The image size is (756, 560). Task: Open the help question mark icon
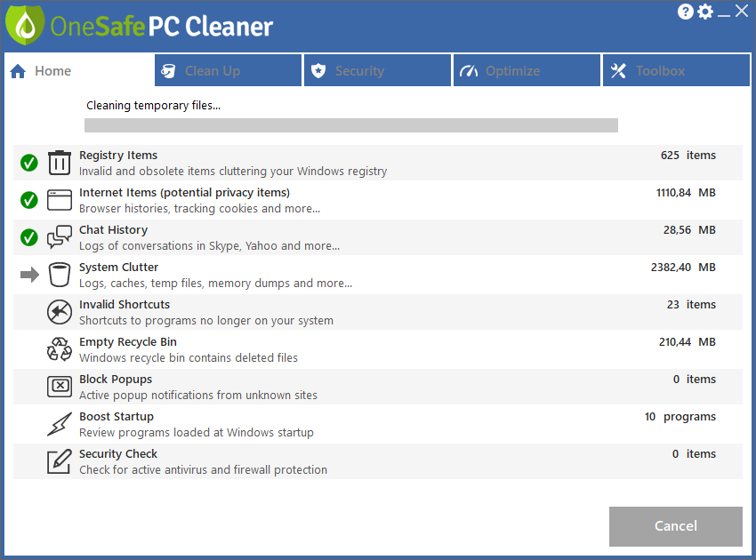coord(685,12)
